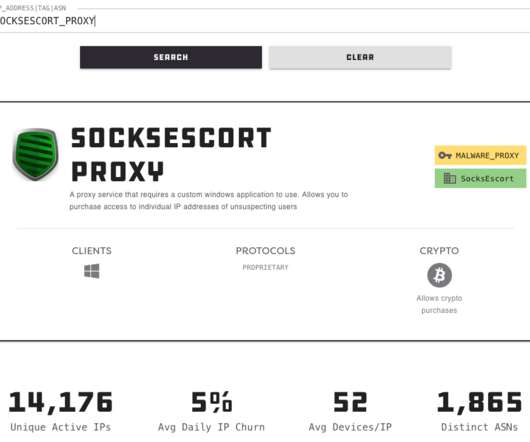Screen dimensions: 530x442
Task: Click the green SocksEscort shield logo
Action: 35,154
